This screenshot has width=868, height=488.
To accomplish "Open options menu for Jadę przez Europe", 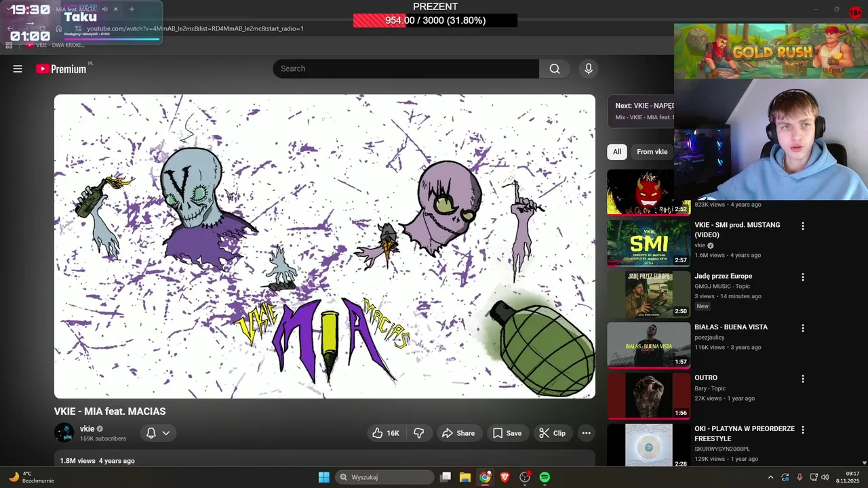I will pos(803,277).
